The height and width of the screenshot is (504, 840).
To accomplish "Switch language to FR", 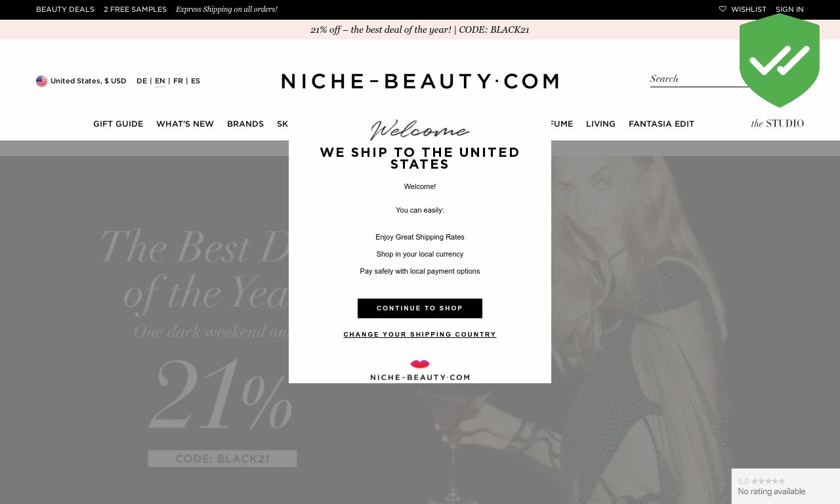I will tap(178, 81).
